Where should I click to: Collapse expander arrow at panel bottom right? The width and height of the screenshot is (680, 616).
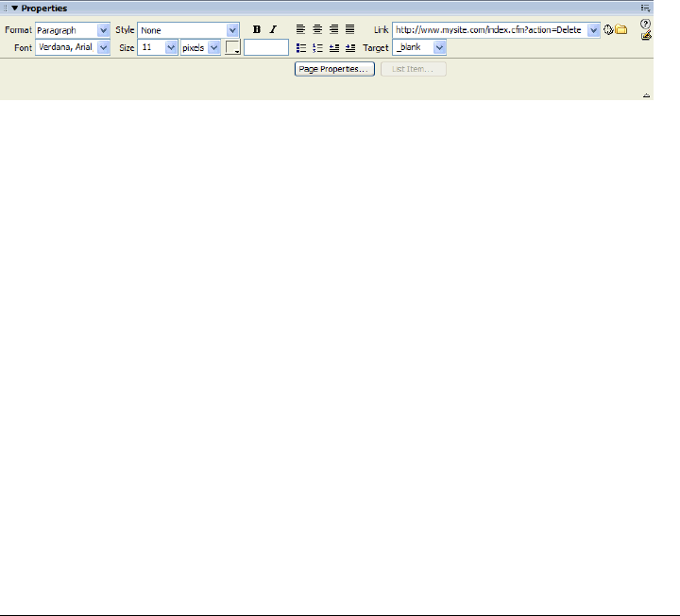click(646, 95)
